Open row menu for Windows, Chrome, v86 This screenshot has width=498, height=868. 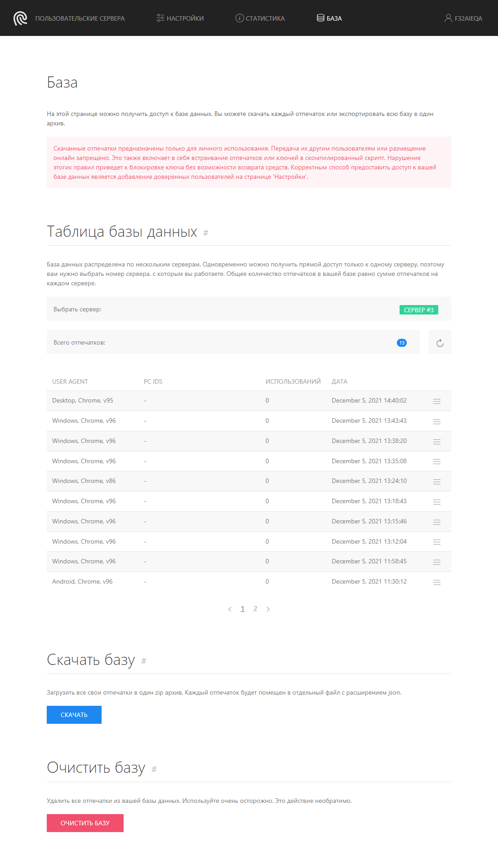pos(436,482)
